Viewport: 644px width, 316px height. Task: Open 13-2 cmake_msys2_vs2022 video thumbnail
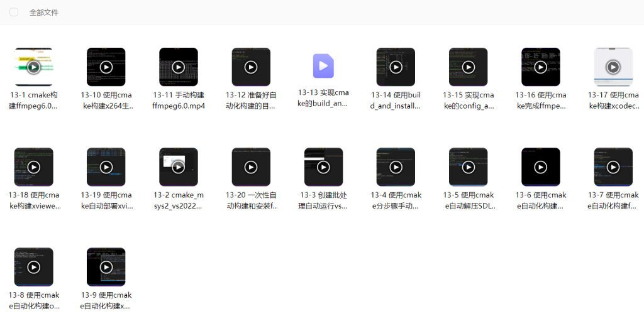click(179, 167)
